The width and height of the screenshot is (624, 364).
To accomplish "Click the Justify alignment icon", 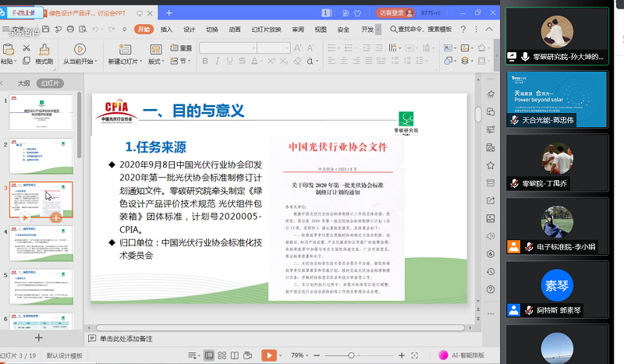I will point(368,61).
